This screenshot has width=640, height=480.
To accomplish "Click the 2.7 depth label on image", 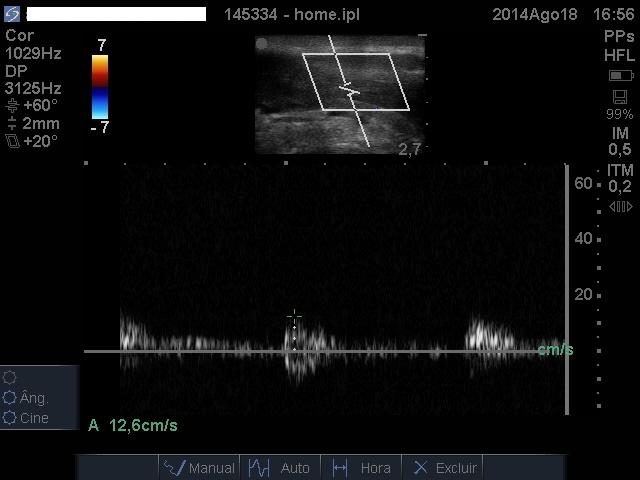I will tap(409, 149).
